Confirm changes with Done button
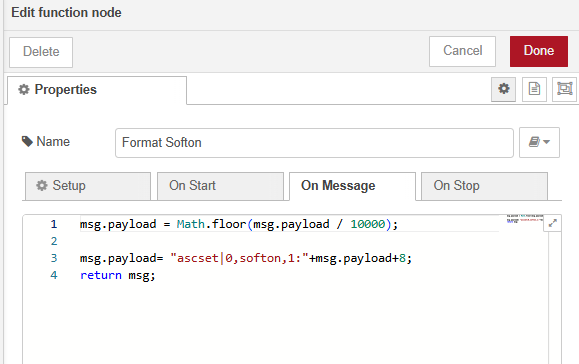The width and height of the screenshot is (579, 364). point(539,51)
